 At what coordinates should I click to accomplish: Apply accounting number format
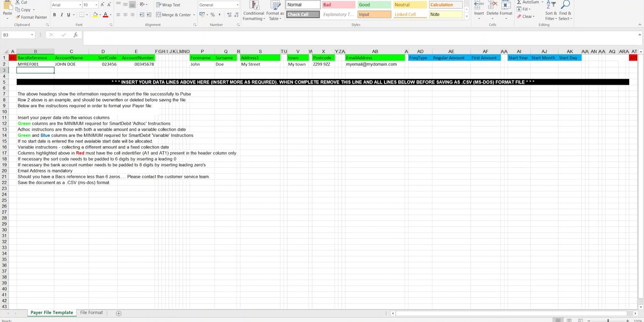pyautogui.click(x=202, y=15)
